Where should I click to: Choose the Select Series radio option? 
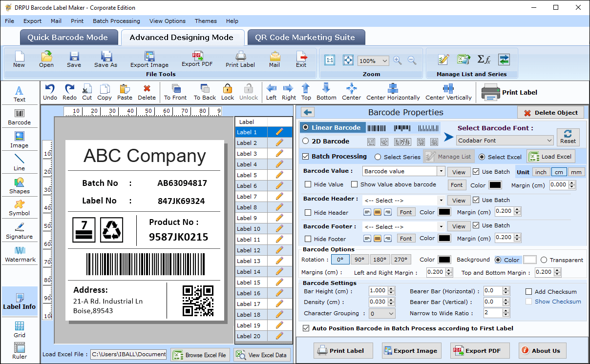click(378, 157)
